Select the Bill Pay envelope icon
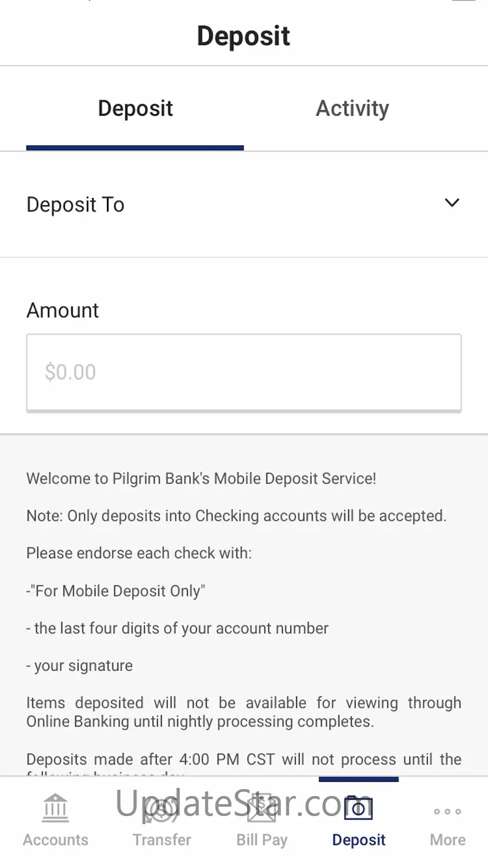 point(262,808)
